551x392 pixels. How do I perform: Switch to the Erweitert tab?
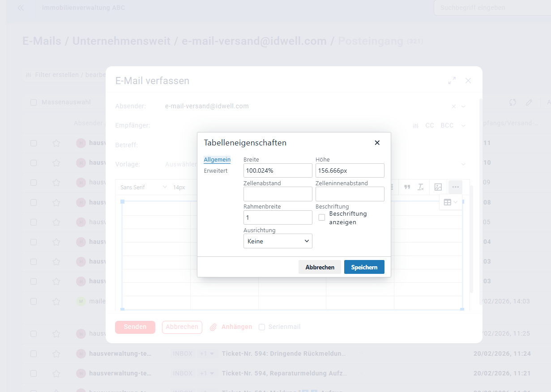pos(216,171)
